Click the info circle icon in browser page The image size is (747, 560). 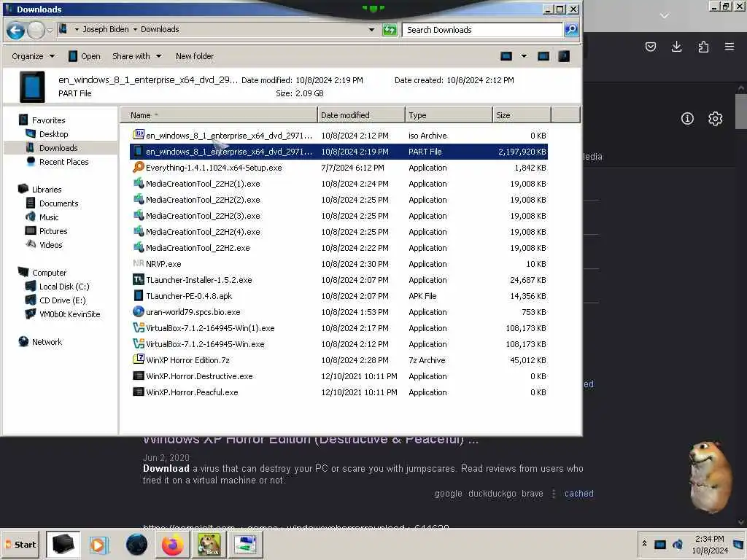[x=687, y=119]
